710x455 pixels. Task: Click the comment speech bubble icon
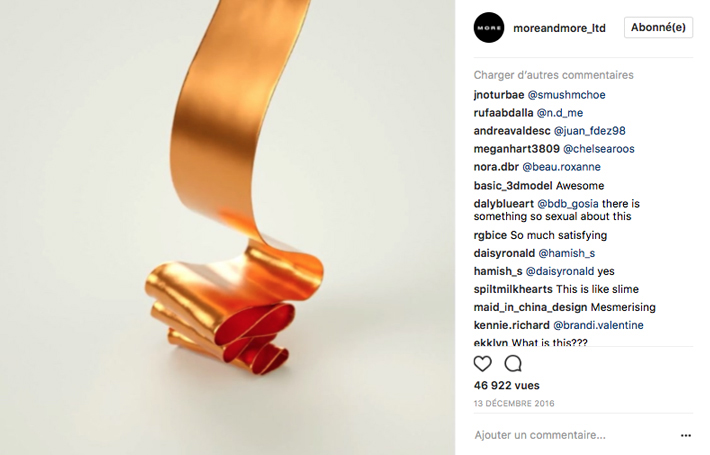[513, 364]
